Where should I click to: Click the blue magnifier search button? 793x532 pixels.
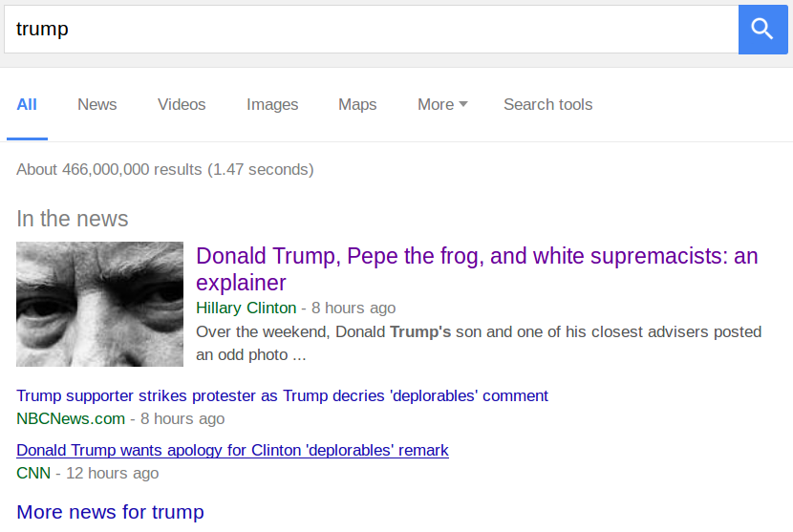point(762,29)
